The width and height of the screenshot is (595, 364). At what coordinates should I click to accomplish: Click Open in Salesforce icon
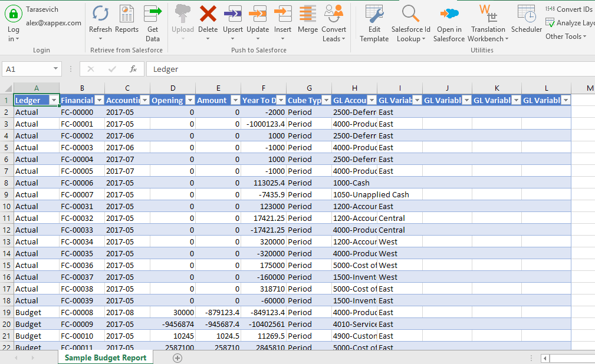(x=449, y=14)
